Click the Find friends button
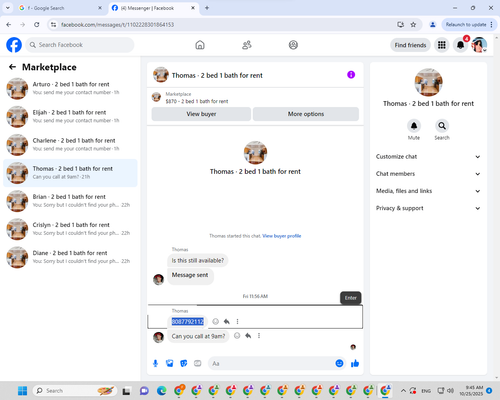500x400 pixels. [x=410, y=45]
